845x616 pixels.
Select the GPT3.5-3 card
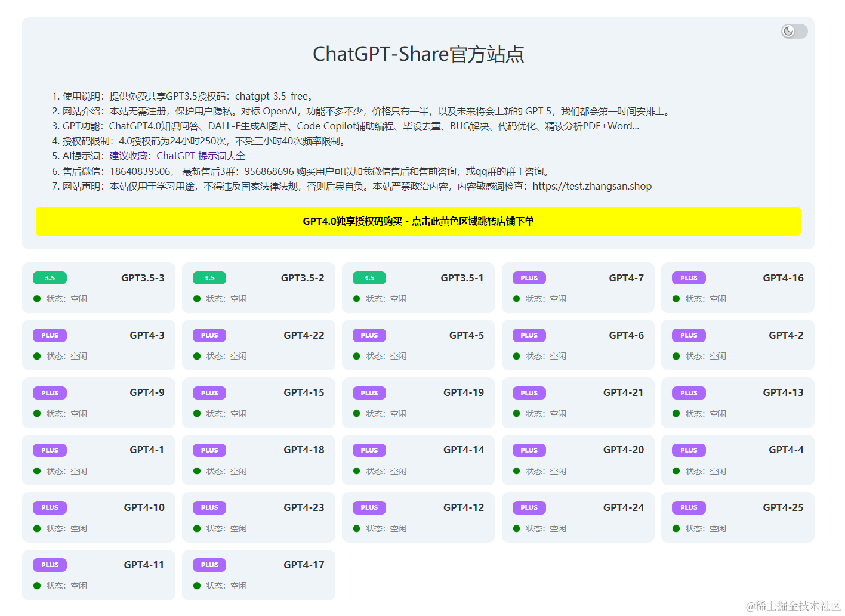tap(98, 287)
